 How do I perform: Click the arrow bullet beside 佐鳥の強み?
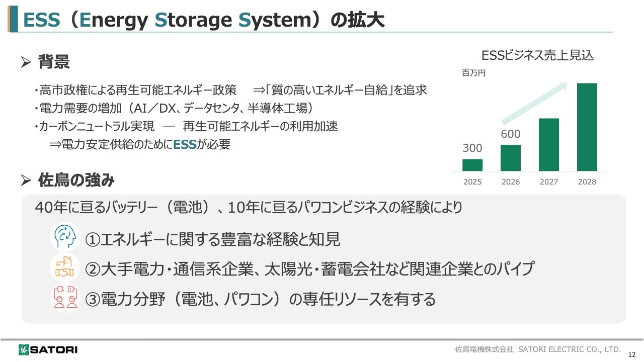click(x=26, y=180)
